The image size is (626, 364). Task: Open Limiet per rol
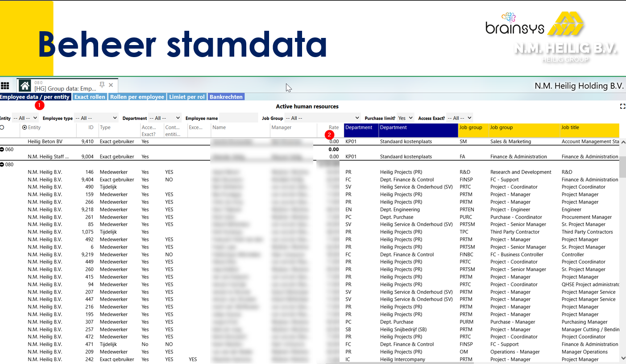(187, 96)
